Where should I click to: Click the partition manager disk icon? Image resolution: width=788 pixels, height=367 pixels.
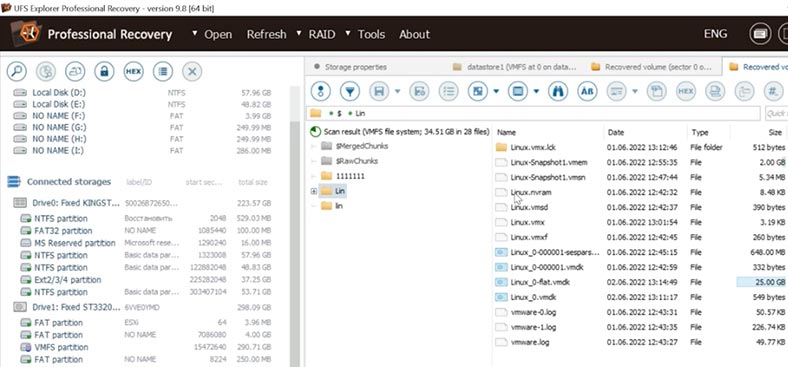(46, 71)
